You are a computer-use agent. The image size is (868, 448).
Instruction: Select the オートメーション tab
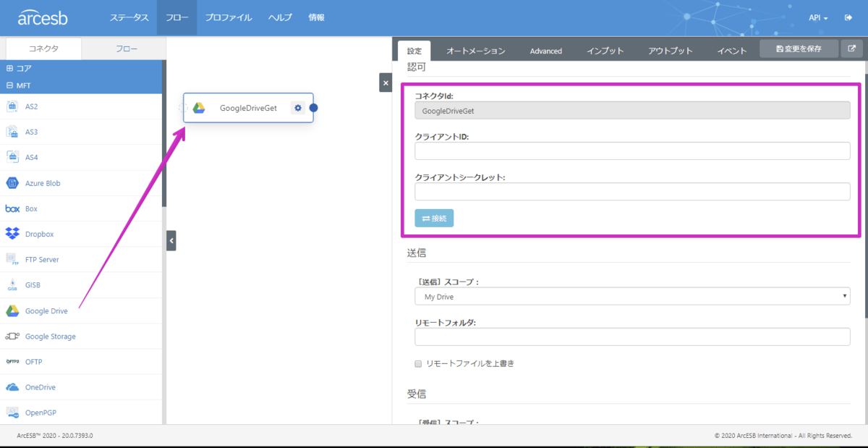click(475, 51)
